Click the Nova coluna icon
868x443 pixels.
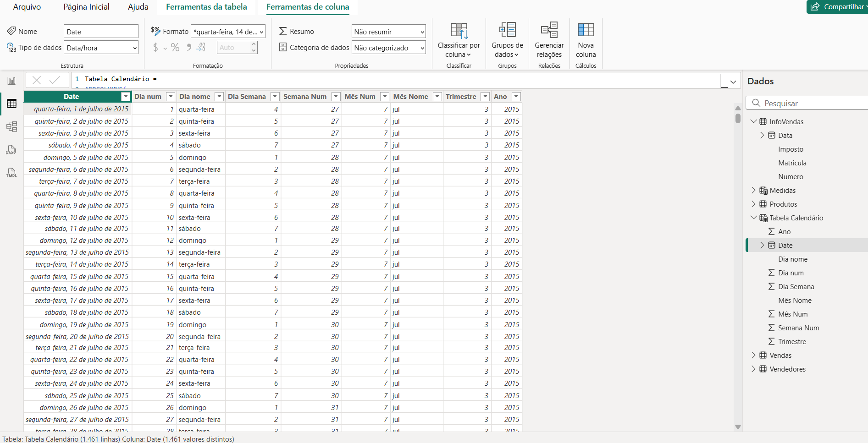586,30
